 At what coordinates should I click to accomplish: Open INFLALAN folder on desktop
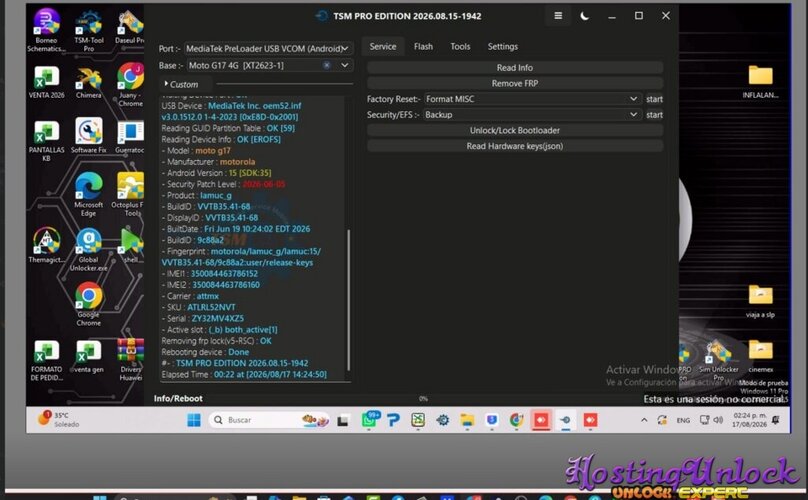761,81
